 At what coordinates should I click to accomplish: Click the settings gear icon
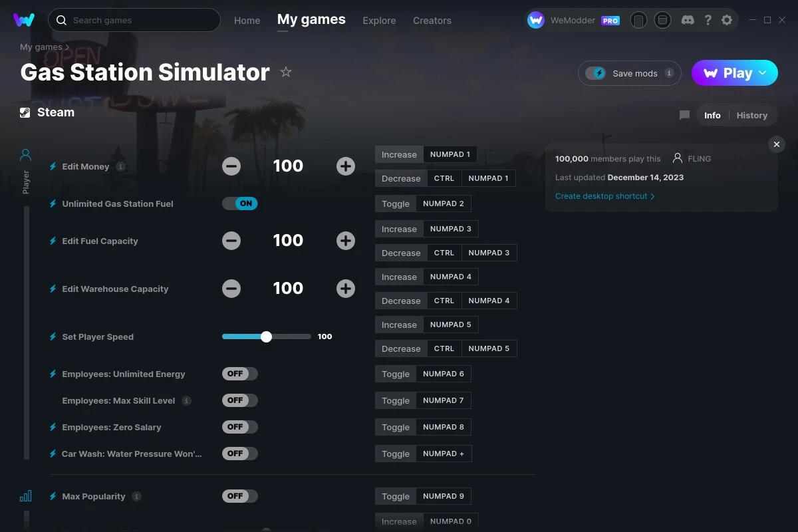727,20
